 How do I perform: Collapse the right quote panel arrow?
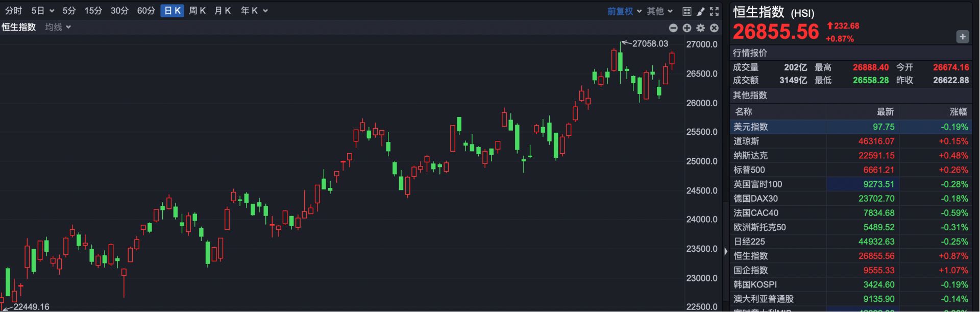coord(726,251)
